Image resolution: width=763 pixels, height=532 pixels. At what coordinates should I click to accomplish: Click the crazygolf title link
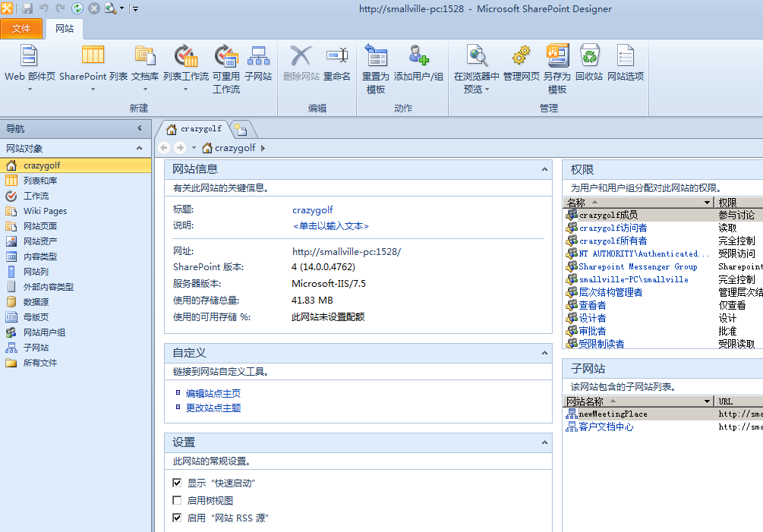[x=312, y=209]
